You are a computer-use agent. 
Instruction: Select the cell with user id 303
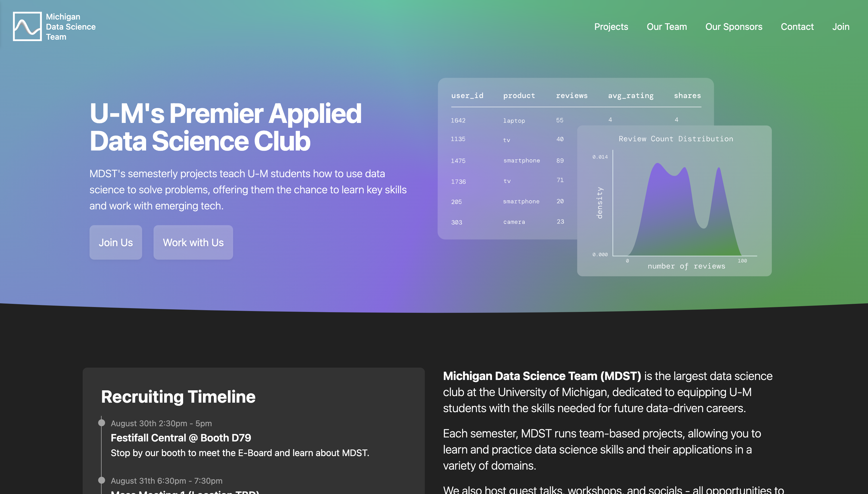pos(457,223)
